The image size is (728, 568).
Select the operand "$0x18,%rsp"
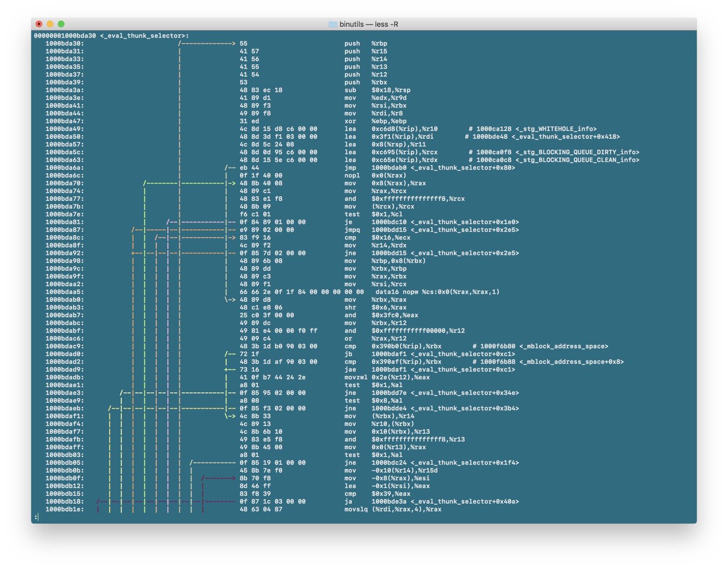(391, 90)
